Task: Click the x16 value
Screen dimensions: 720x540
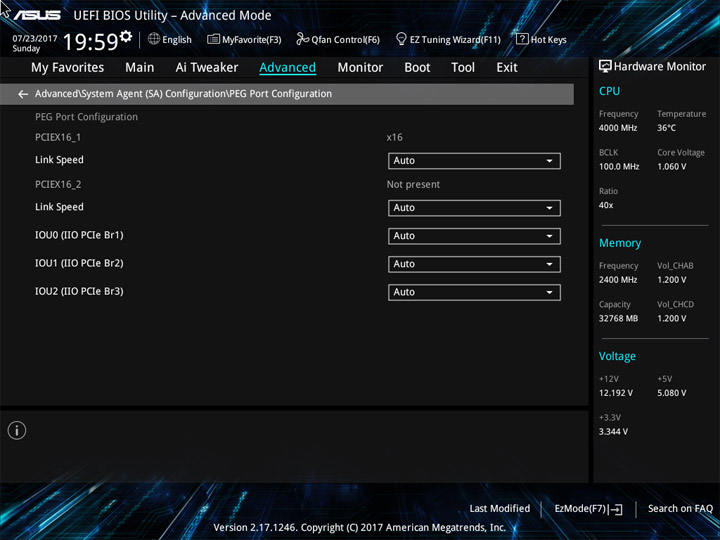Action: click(x=394, y=137)
